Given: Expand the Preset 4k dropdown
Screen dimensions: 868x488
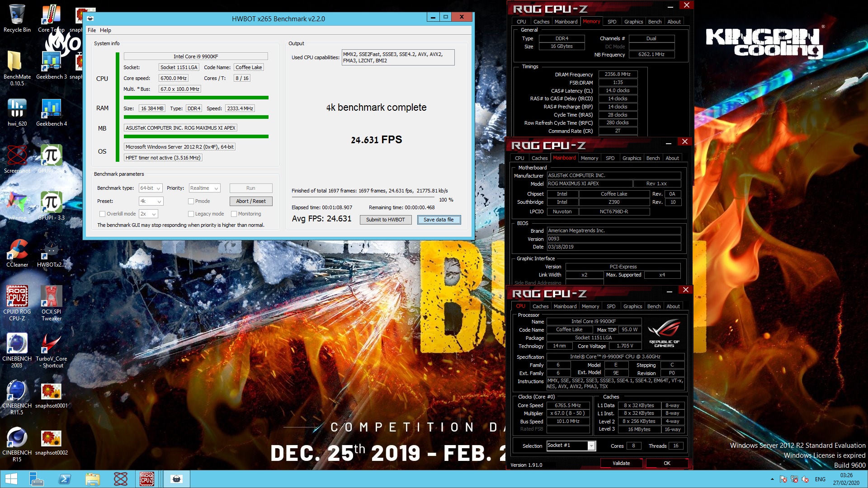Looking at the screenshot, I should (x=151, y=201).
